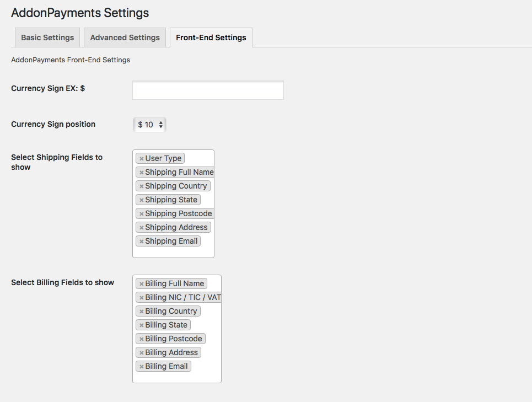The height and width of the screenshot is (402, 532).
Task: Remove the Shipping Address tag
Action: tap(142, 228)
